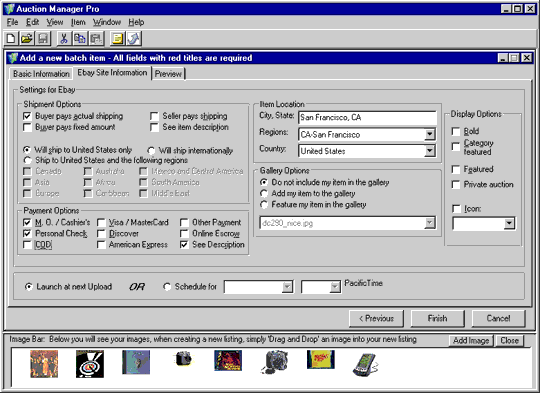Enable Private auction option
540x393 pixels.
click(x=456, y=185)
